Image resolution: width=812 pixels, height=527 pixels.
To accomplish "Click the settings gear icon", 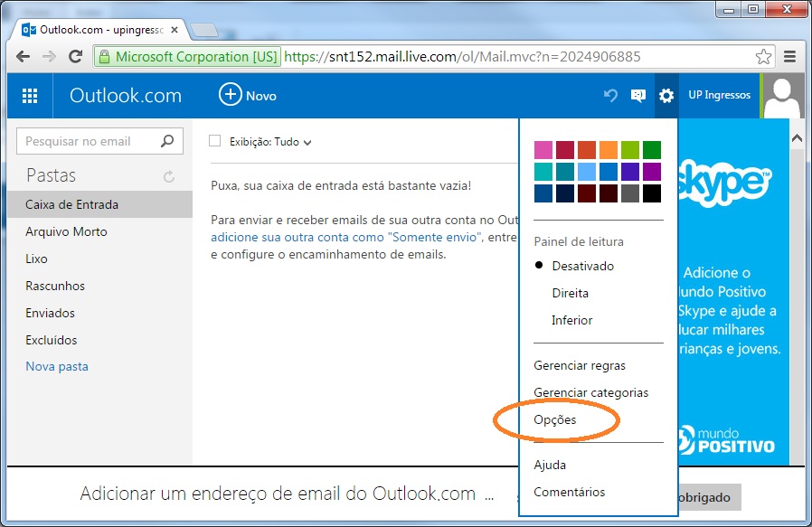I will (x=666, y=96).
